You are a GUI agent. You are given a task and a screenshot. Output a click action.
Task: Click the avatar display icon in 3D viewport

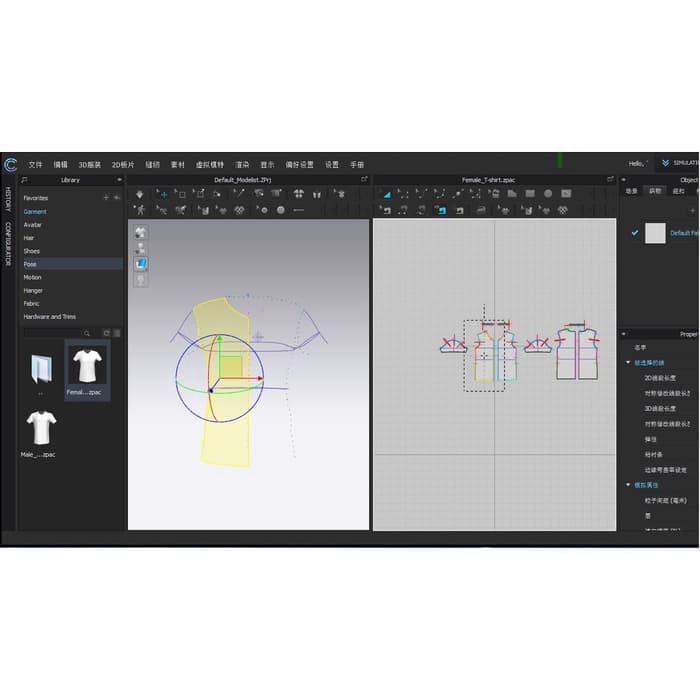[x=141, y=249]
